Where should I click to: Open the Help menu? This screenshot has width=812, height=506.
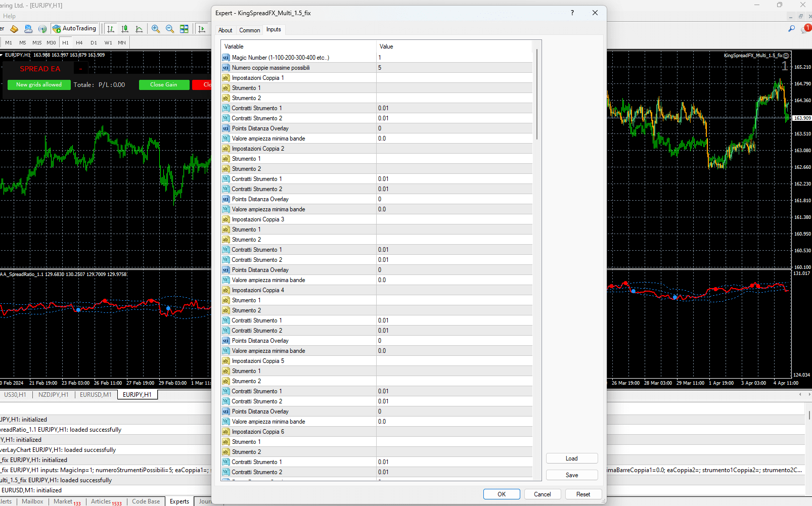[x=9, y=16]
